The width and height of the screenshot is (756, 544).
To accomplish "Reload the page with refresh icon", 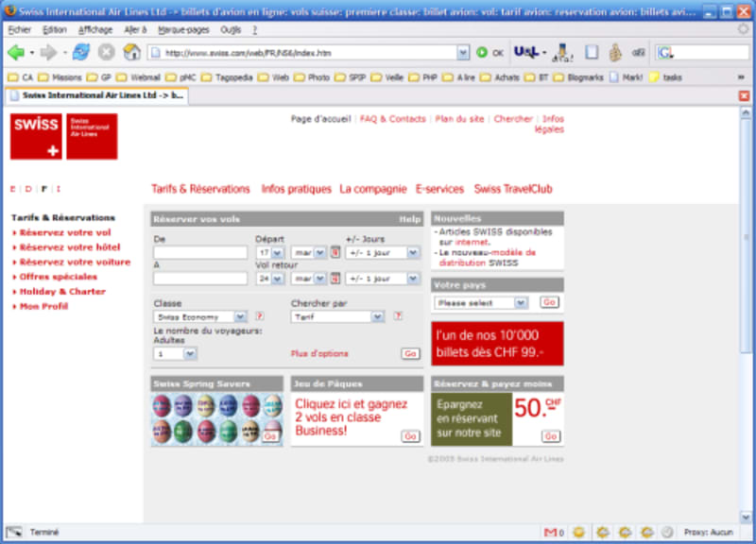I will 81,52.
